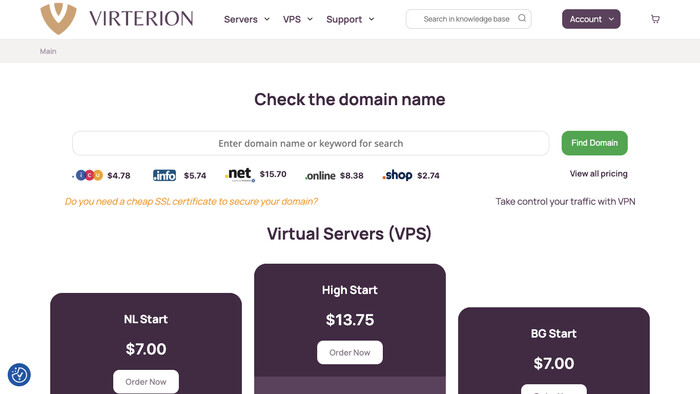
Task: Click the BG Start plan title
Action: [554, 333]
